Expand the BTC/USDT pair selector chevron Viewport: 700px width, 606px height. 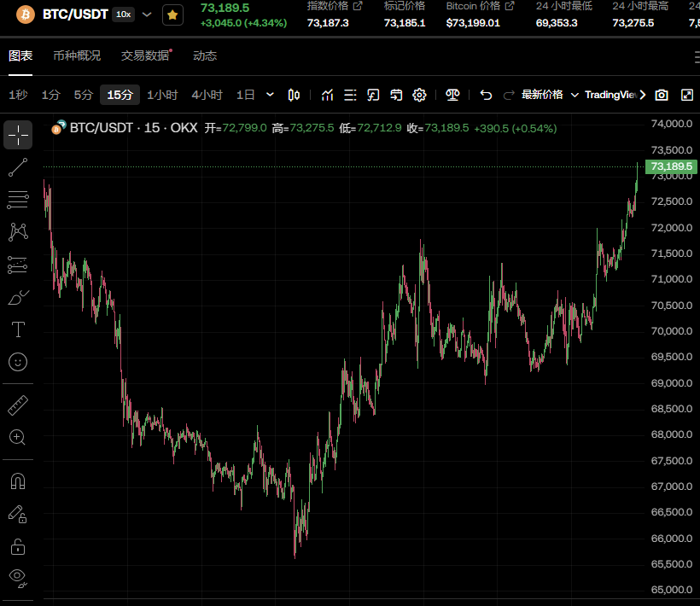(147, 15)
